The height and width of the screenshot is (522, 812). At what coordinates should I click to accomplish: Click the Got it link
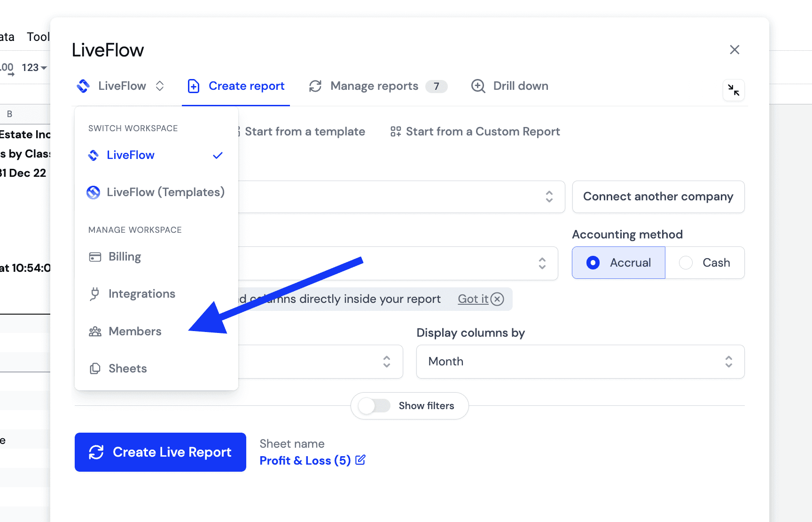click(473, 299)
